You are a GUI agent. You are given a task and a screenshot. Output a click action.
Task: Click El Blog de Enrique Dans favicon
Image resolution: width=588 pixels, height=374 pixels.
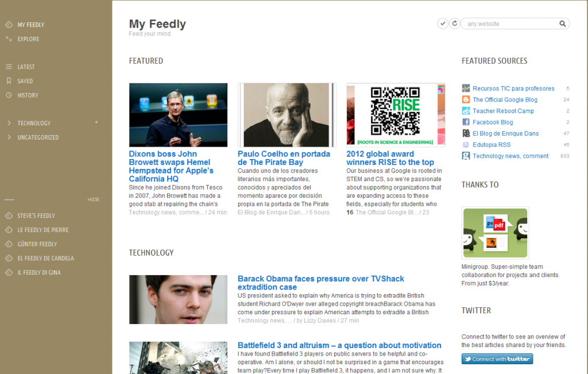[x=466, y=133]
